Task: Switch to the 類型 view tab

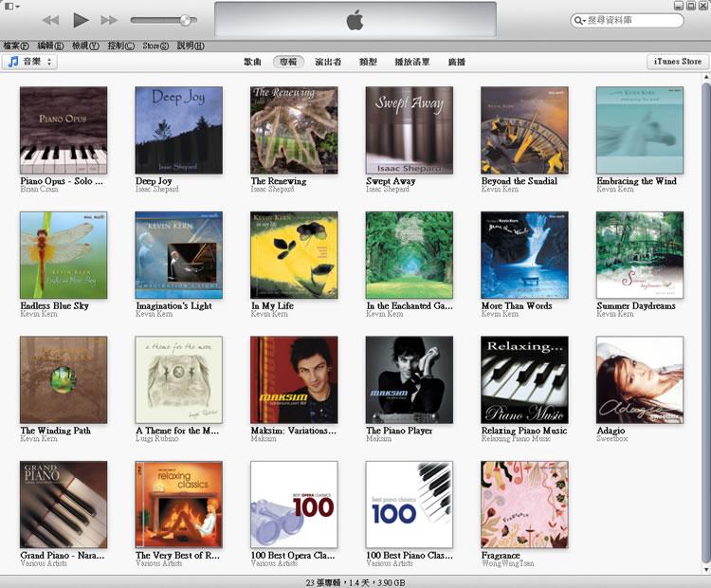Action: click(368, 63)
